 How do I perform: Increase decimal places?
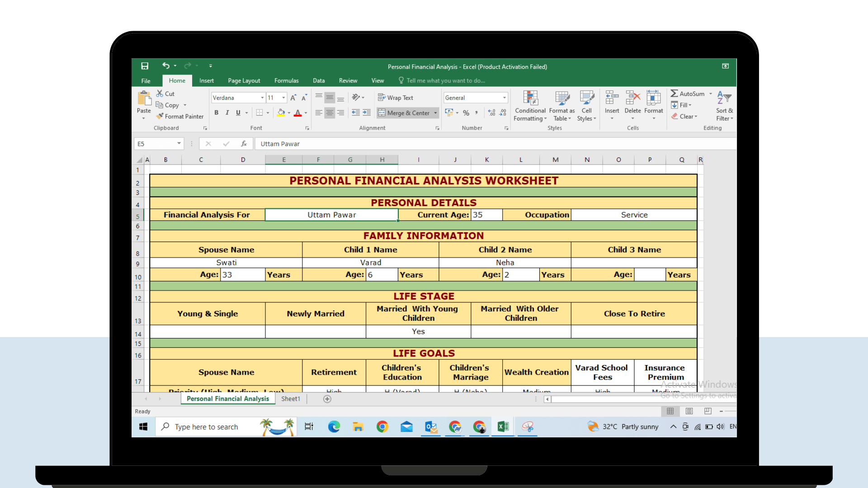[x=492, y=113]
